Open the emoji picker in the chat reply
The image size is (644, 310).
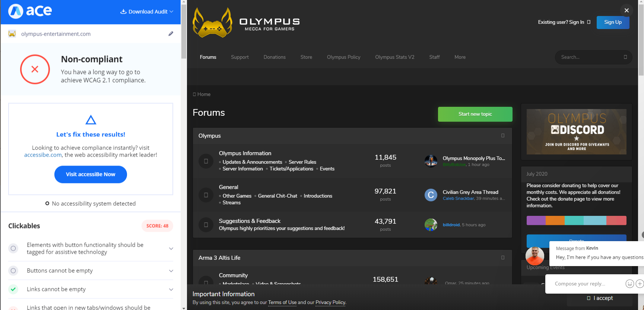coord(629,284)
